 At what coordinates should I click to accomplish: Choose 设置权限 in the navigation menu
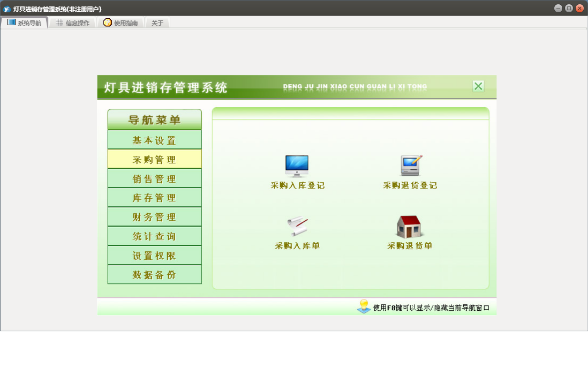point(155,256)
